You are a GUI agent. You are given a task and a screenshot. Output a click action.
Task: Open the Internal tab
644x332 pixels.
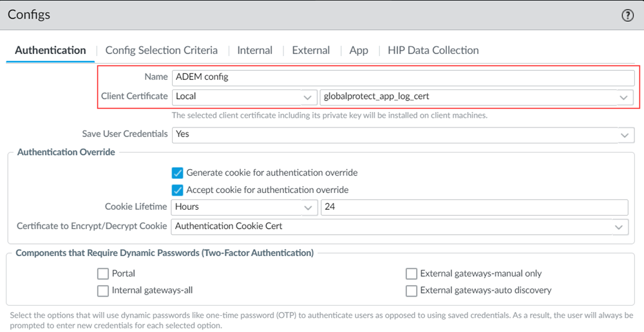point(254,50)
